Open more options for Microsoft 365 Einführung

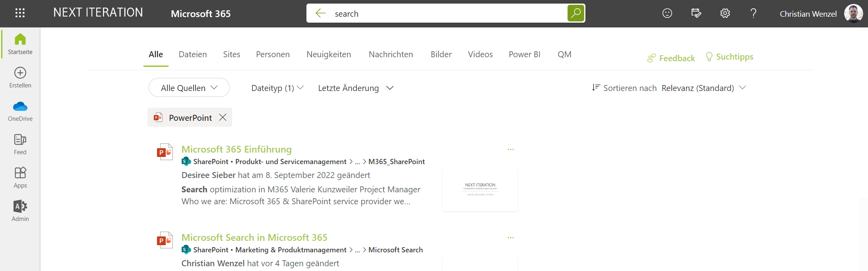[x=511, y=149]
